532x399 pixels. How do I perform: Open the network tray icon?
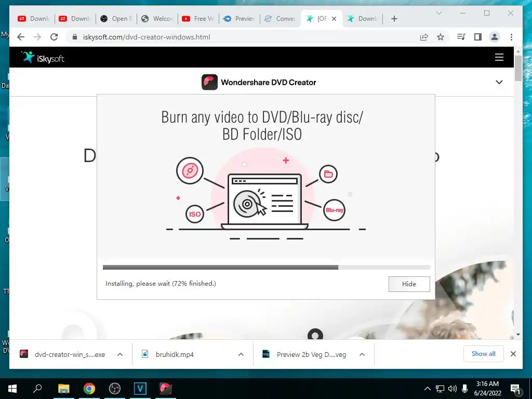point(440,389)
